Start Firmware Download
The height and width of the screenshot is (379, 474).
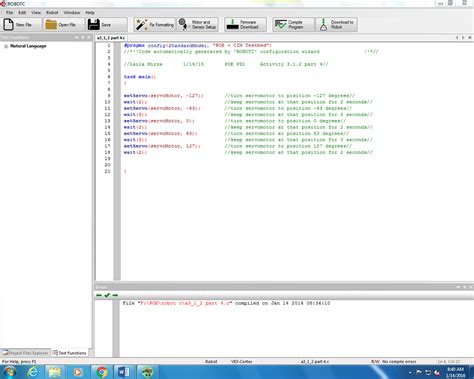point(245,25)
